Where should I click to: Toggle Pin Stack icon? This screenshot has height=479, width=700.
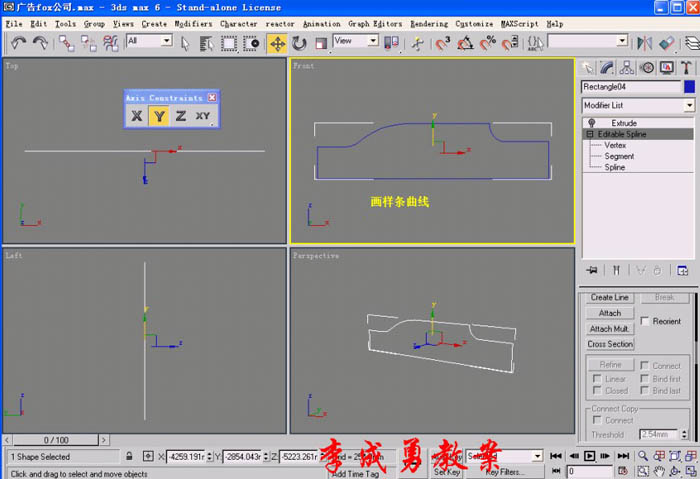[592, 270]
